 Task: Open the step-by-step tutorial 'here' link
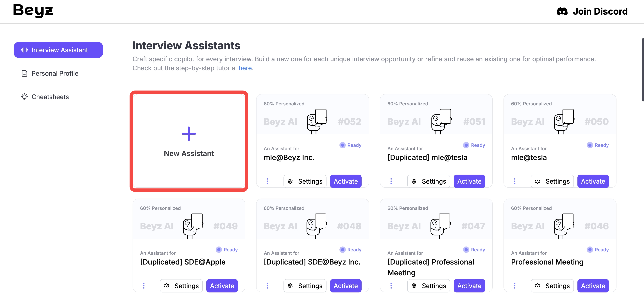pos(245,68)
